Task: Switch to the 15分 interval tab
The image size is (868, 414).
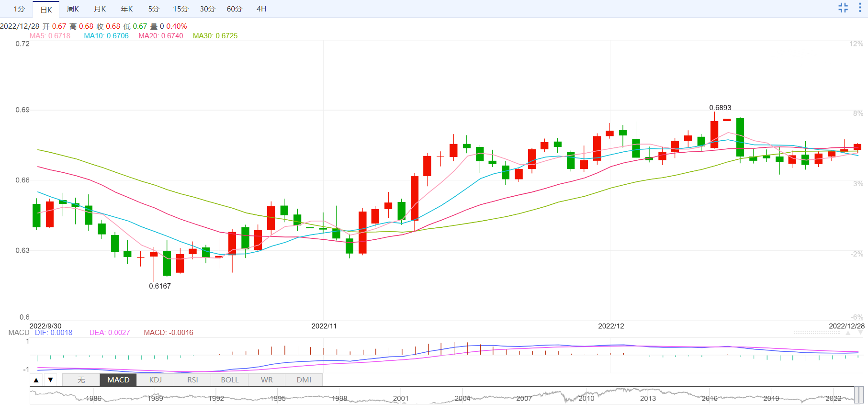Action: click(180, 9)
